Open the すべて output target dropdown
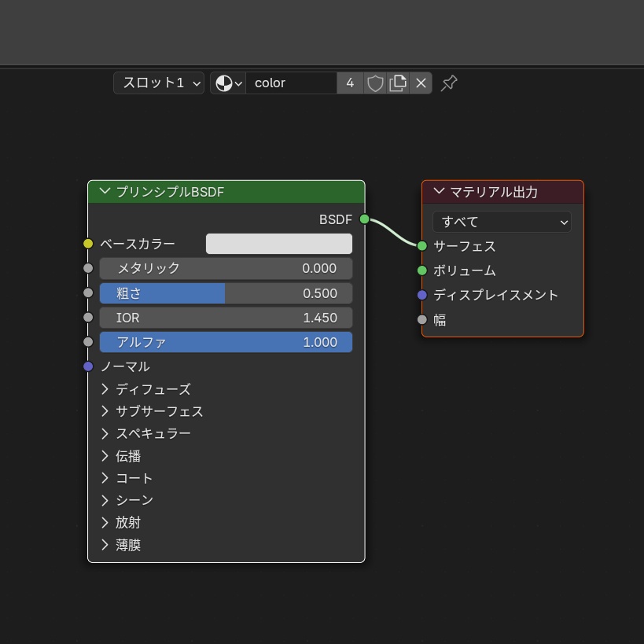 [501, 222]
